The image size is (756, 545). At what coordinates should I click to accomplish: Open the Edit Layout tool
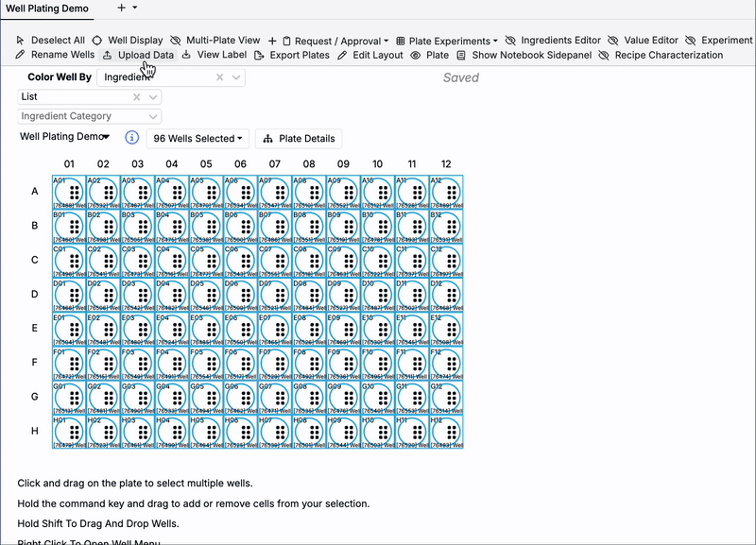point(370,55)
